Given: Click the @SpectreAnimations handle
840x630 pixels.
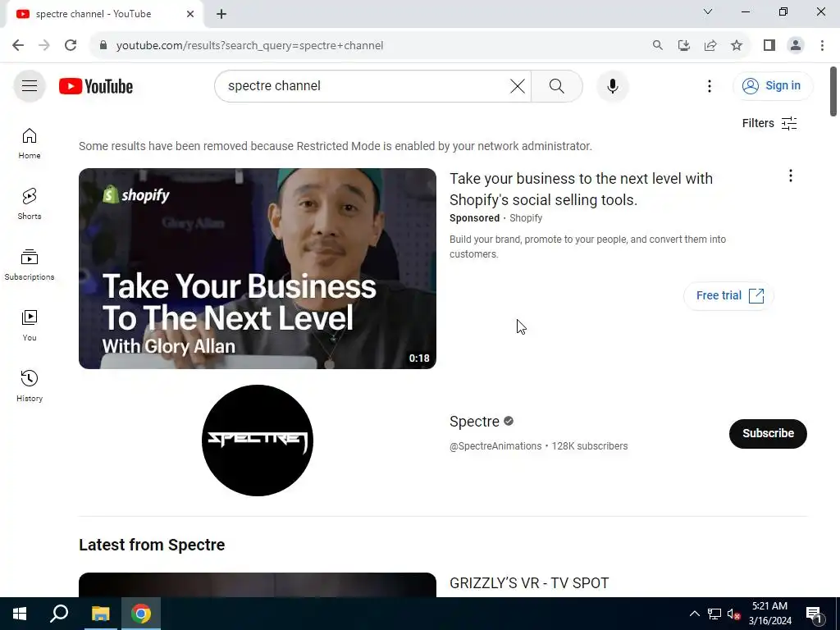Looking at the screenshot, I should tap(495, 446).
